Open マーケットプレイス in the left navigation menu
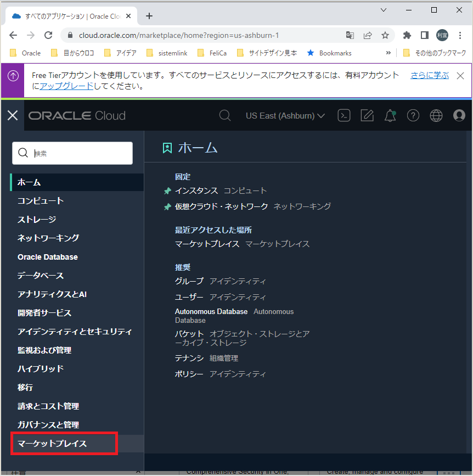 point(52,444)
